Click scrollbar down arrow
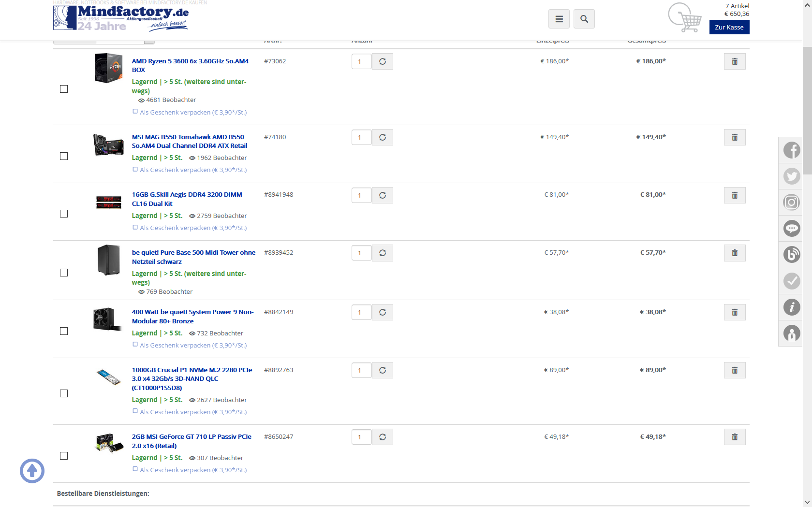 click(x=807, y=503)
